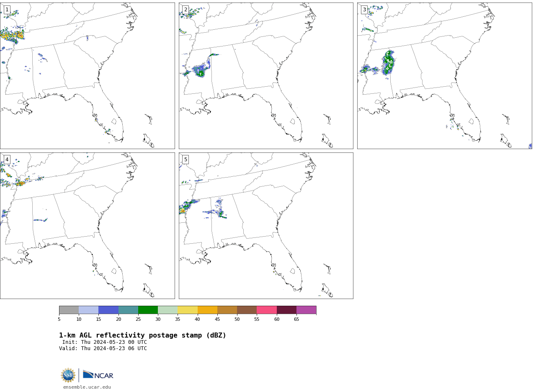Click the yellow 35-40 dBZ swatch
Image resolution: width=536 pixels, height=392 pixels.
click(x=188, y=310)
